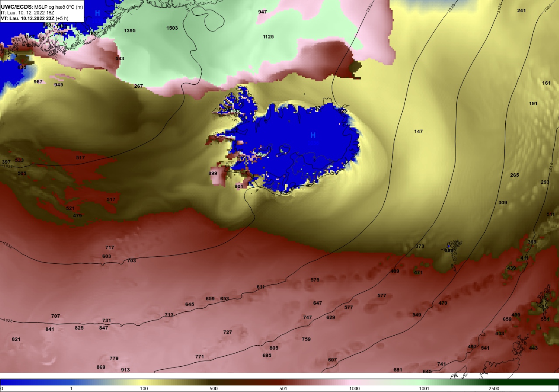Click the 471 height value

(x=418, y=272)
